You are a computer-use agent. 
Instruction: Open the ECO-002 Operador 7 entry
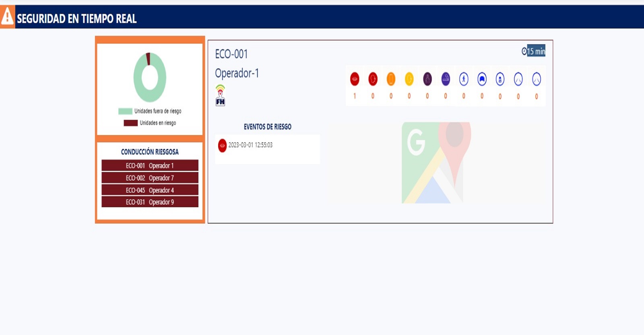[150, 178]
